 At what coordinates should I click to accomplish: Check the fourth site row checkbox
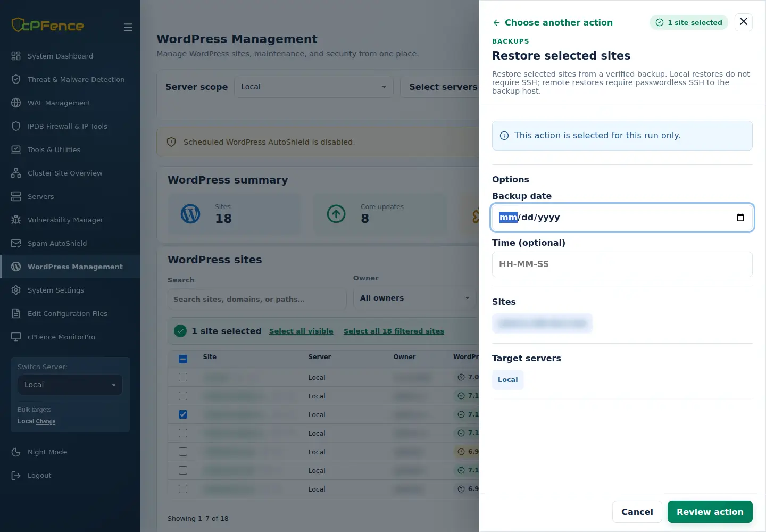tap(183, 433)
